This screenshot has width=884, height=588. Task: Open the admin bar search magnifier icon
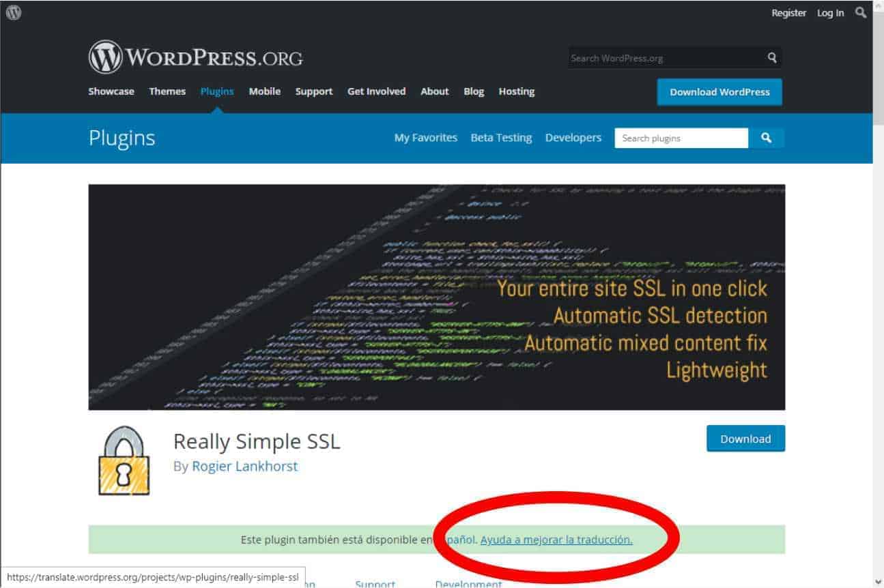pyautogui.click(x=861, y=12)
